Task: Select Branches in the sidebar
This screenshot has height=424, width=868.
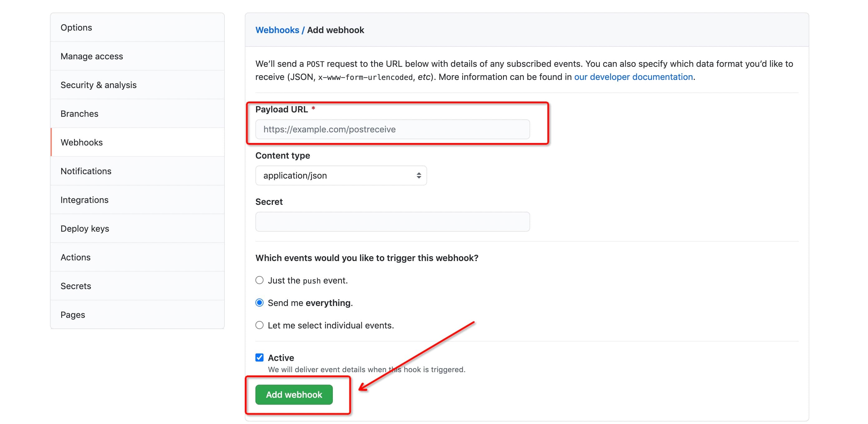Action: pos(137,113)
